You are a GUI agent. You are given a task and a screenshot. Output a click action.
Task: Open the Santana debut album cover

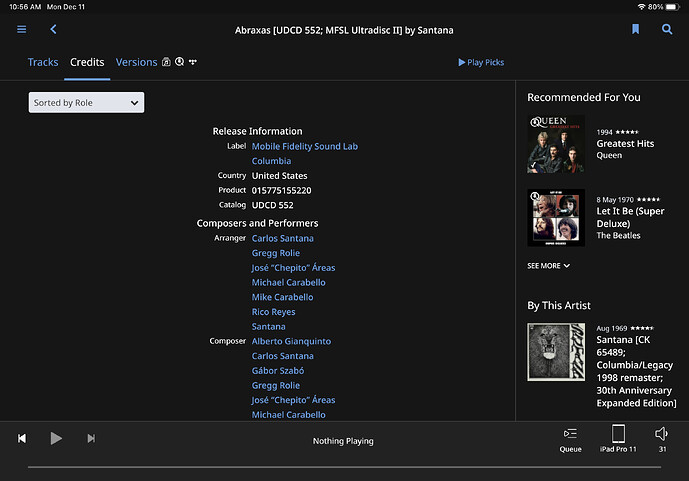(556, 352)
